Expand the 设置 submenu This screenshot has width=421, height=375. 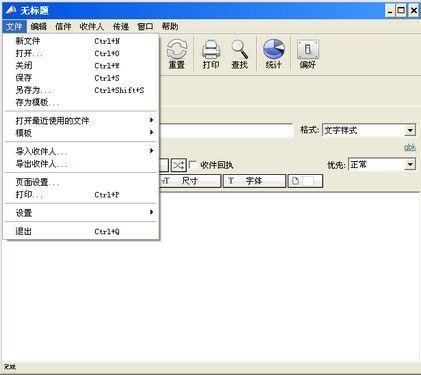81,213
